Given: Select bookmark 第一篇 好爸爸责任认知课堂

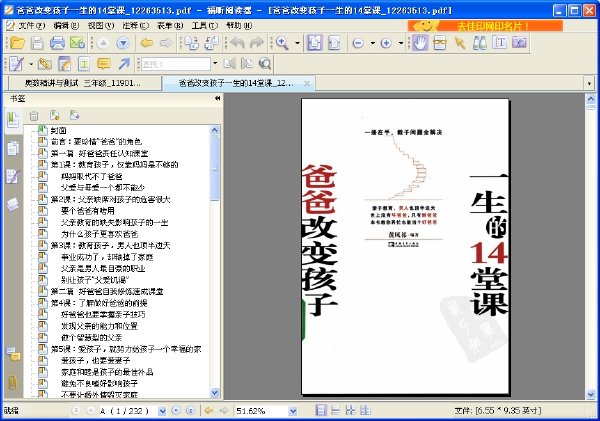Looking at the screenshot, I should click(x=99, y=153).
